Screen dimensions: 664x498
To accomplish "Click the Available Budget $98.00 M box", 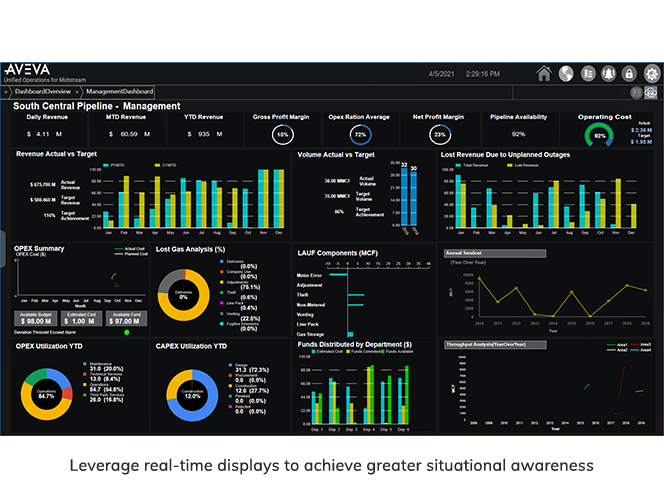I will point(35,319).
